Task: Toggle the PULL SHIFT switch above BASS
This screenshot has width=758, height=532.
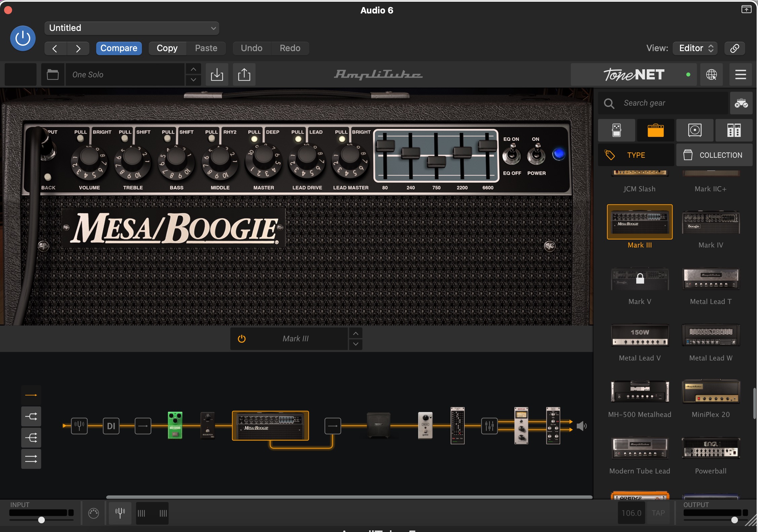Action: pos(167,138)
